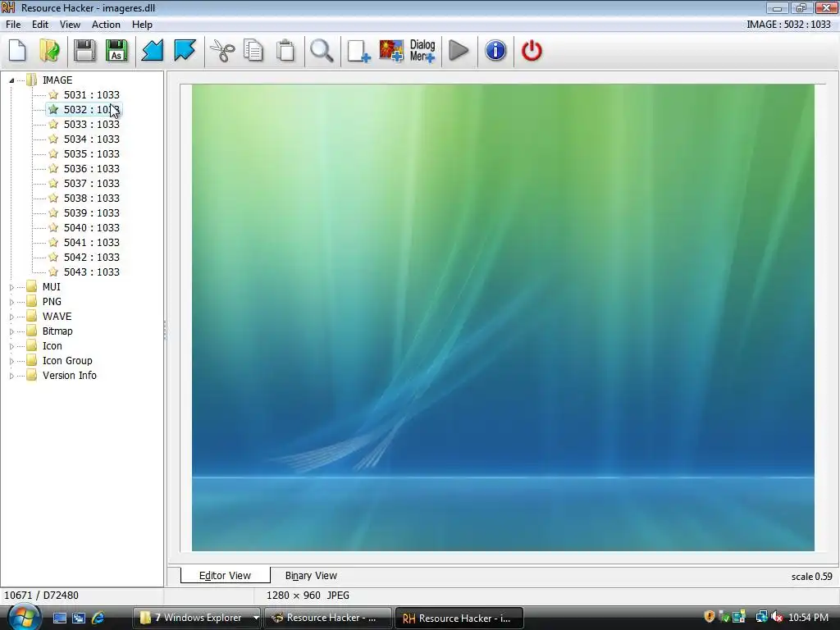Expand the PNG folder node
Screen dimensions: 840x630
pyautogui.click(x=11, y=302)
